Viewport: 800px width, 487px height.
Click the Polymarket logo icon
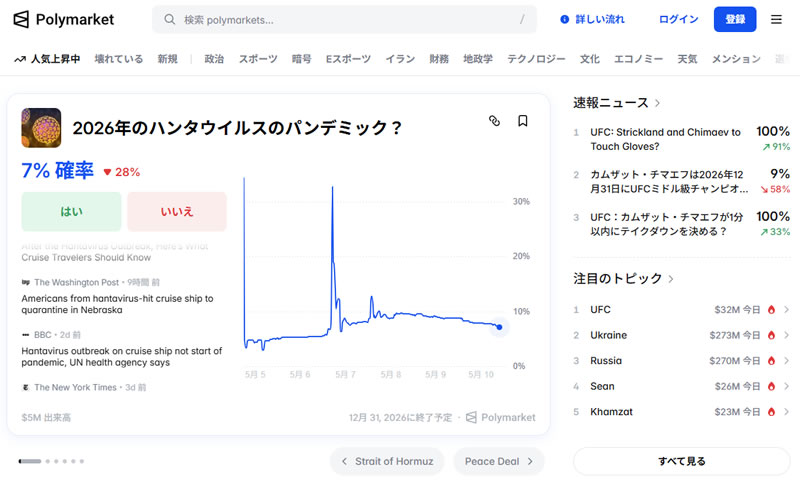tap(21, 19)
